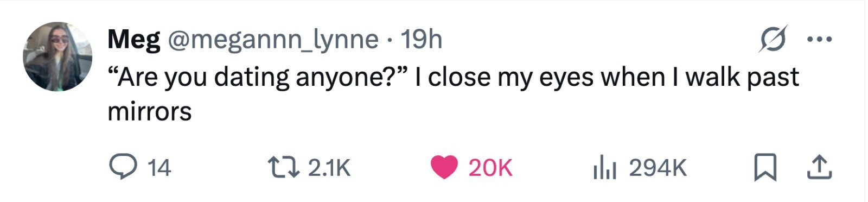Click the share upload arrow icon
This screenshot has width=868, height=202.
819,167
